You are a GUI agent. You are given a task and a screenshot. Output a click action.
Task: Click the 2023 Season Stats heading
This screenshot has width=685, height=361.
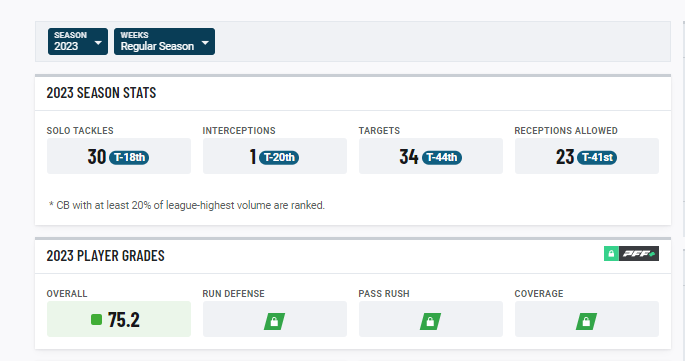101,93
